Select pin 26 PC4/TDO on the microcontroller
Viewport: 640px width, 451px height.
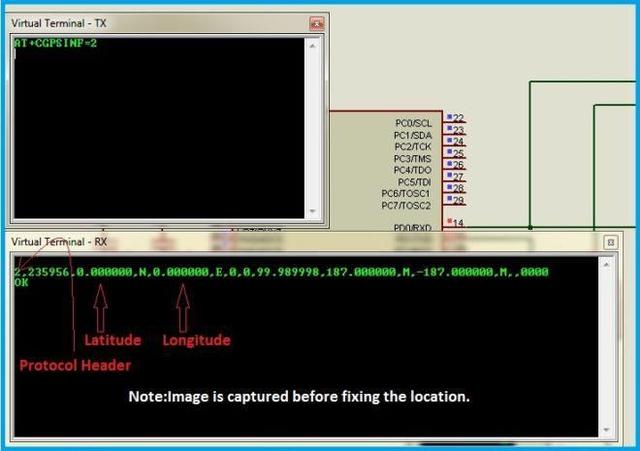456,164
